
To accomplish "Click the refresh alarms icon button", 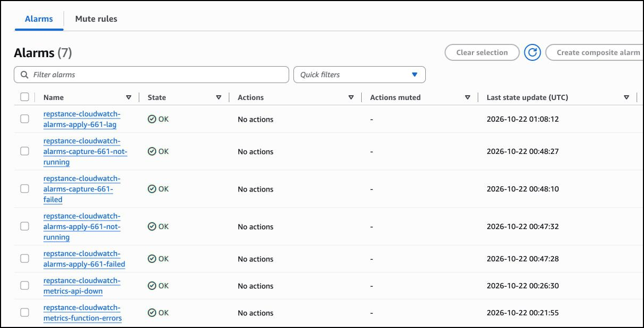I will [532, 52].
